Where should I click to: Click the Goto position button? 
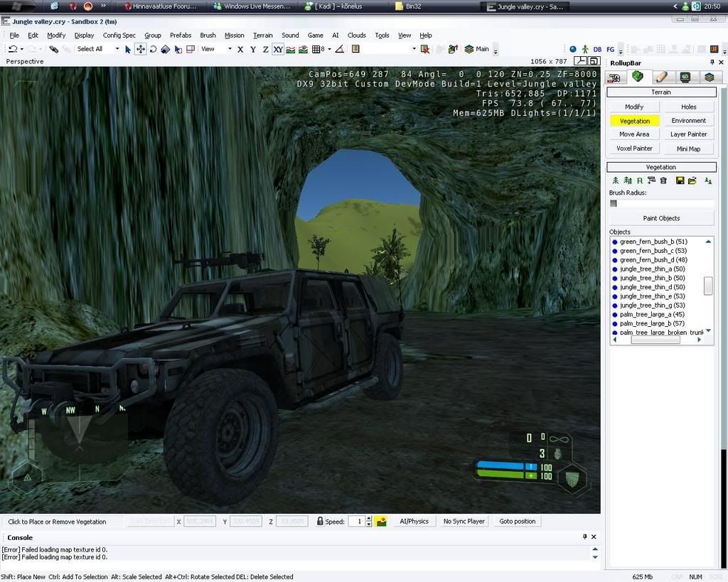[x=518, y=521]
